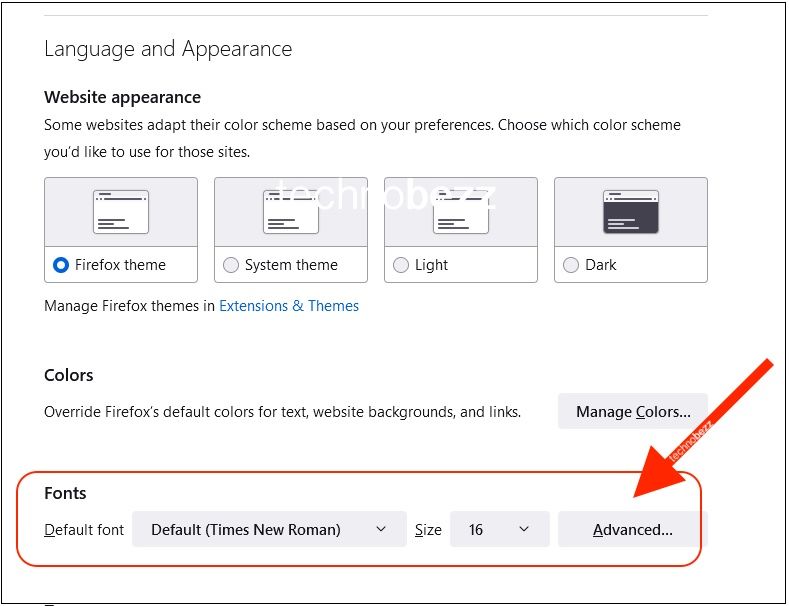Viewport: 789px width, 606px height.
Task: Choose the Light color scheme radio
Action: pyautogui.click(x=401, y=265)
